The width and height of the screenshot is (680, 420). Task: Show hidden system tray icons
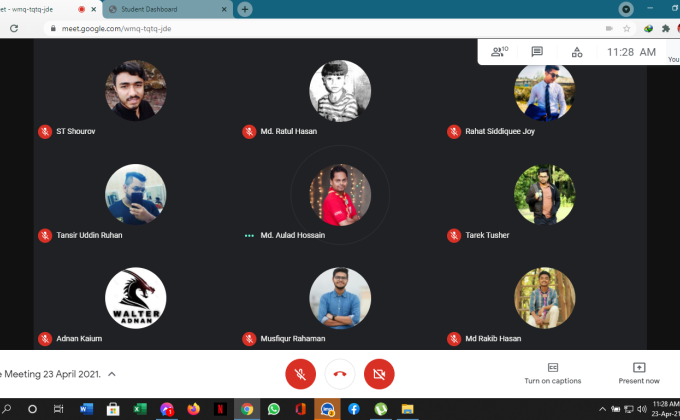click(x=602, y=409)
